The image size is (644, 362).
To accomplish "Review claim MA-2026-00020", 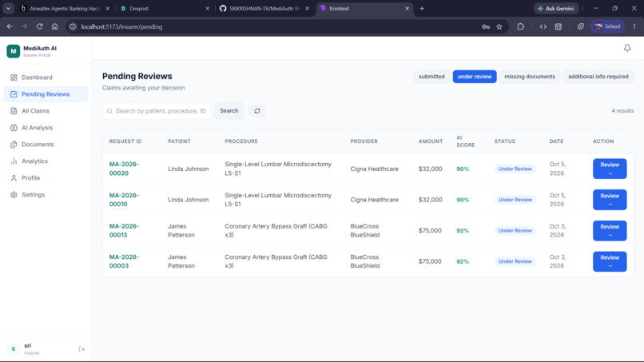I will 610,169.
